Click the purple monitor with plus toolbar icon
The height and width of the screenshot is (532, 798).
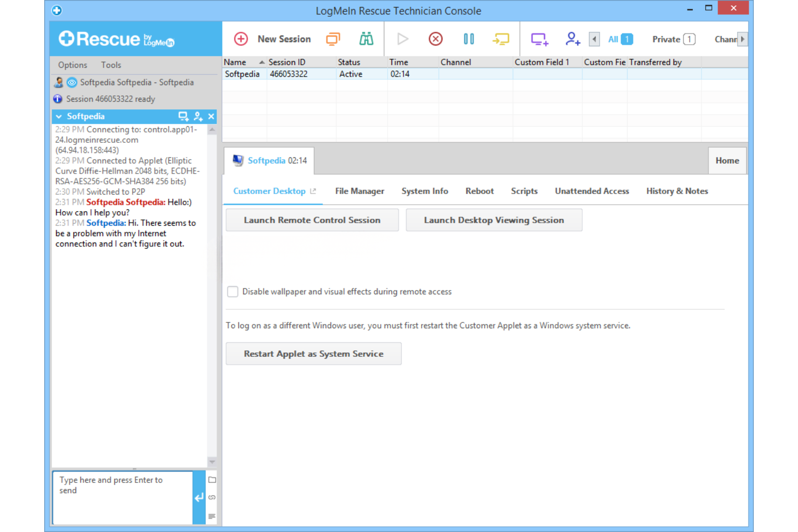[539, 39]
